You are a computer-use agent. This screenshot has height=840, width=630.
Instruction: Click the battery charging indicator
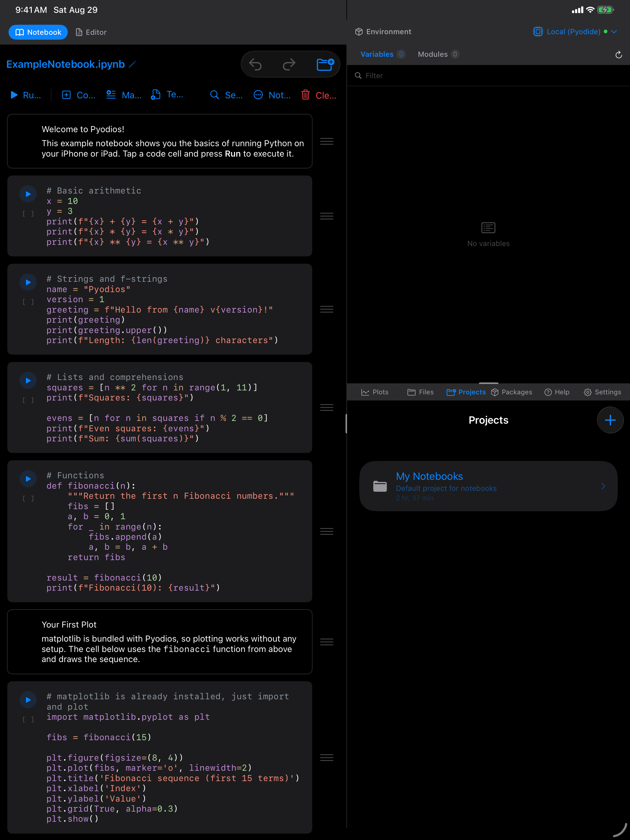coord(605,10)
